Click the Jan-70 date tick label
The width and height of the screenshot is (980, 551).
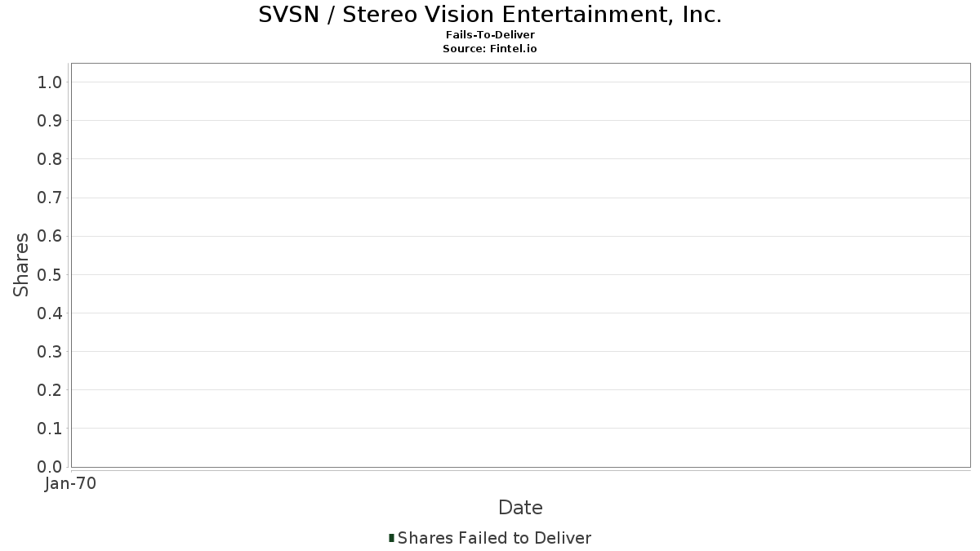71,484
